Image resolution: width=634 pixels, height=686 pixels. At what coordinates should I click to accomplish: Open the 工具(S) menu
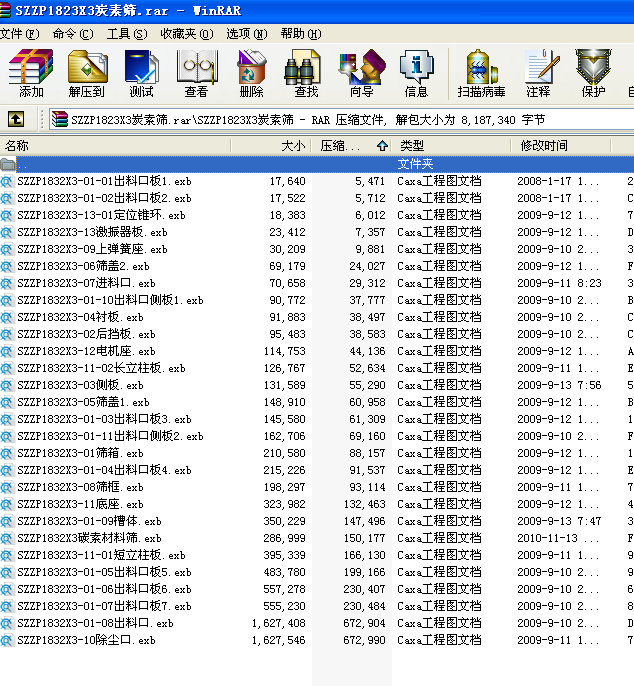(x=127, y=34)
